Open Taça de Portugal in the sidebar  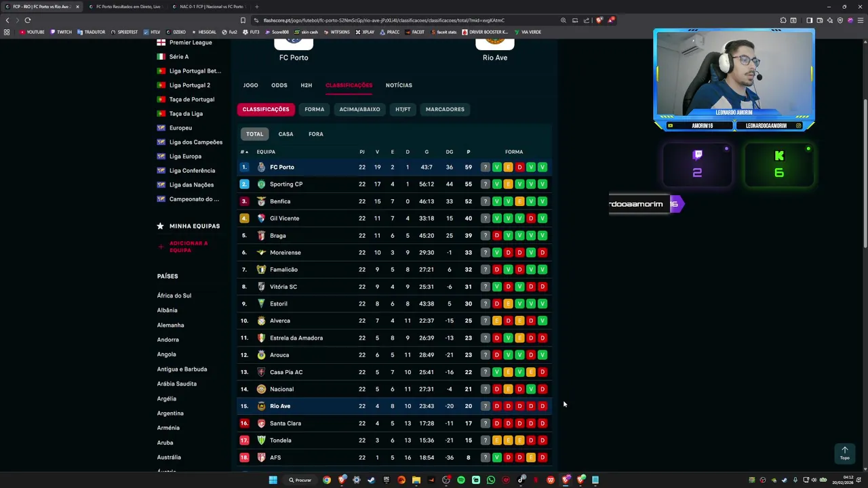click(x=191, y=100)
